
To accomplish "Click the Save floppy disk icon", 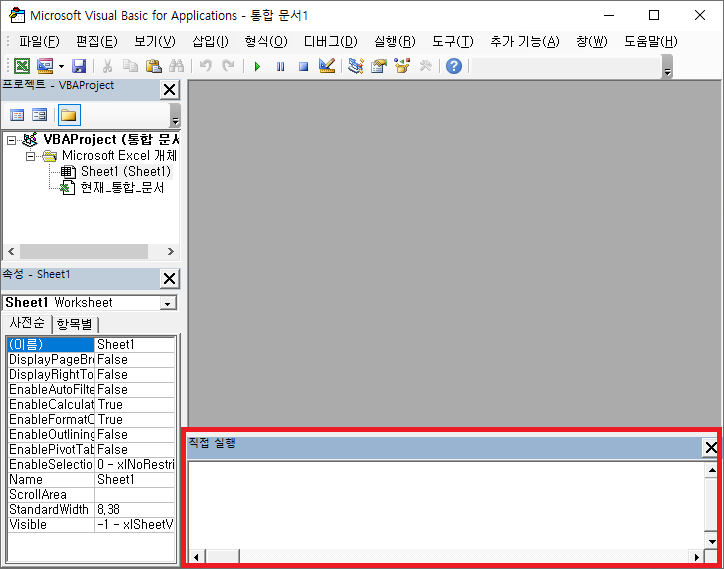I will (79, 66).
